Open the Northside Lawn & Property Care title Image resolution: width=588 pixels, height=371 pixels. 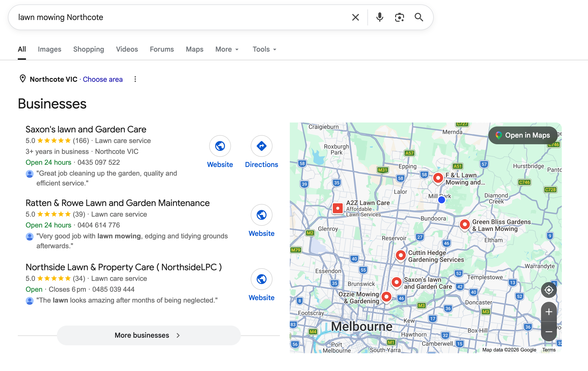coord(124,267)
